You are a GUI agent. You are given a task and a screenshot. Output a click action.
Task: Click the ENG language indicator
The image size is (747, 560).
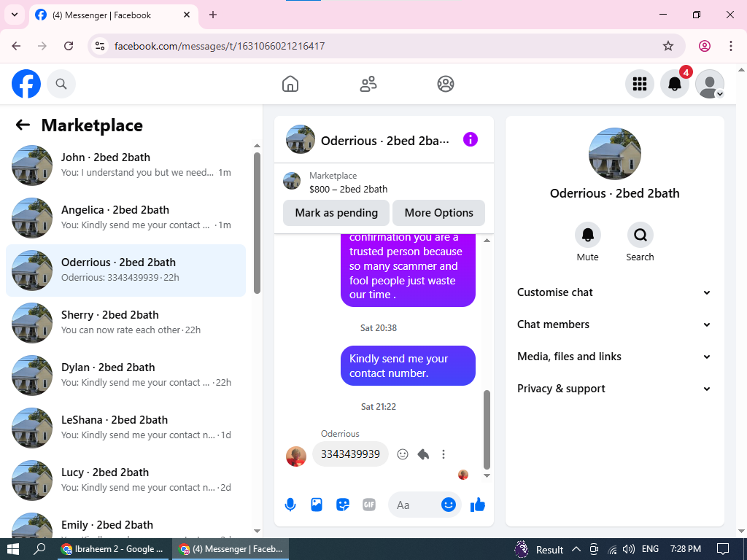[x=650, y=549]
